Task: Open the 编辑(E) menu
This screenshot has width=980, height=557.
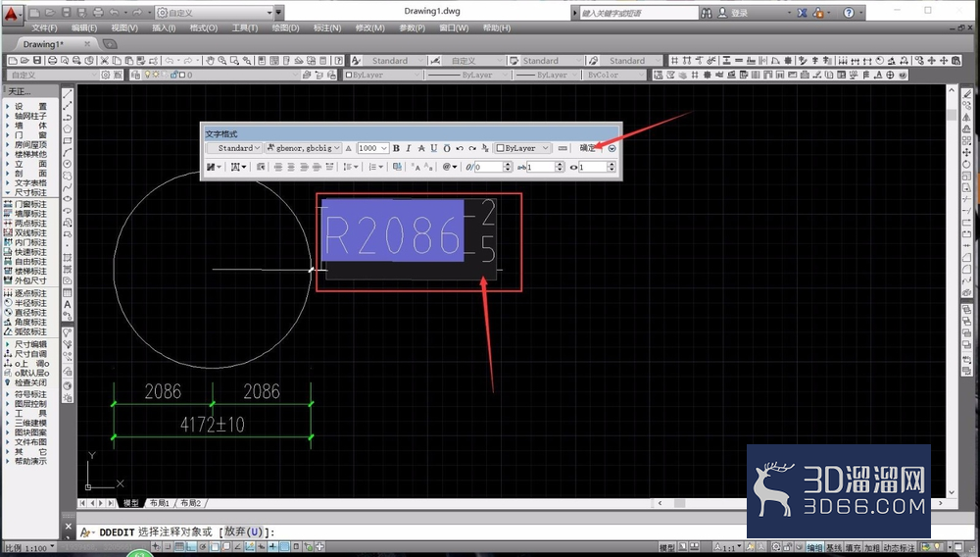Action: click(x=83, y=28)
